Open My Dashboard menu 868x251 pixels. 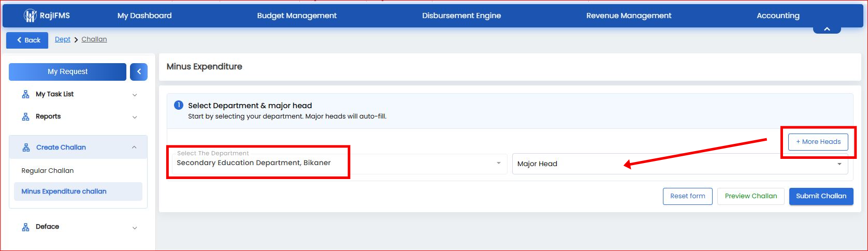(x=144, y=16)
